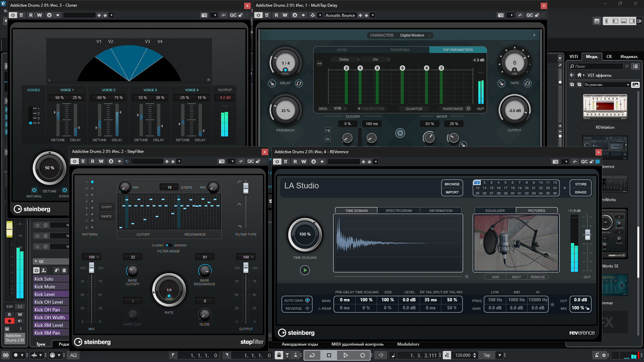Viewport: 644px width, 362px height.
Task: Click the REVerence output level fader handle
Action: [587, 235]
